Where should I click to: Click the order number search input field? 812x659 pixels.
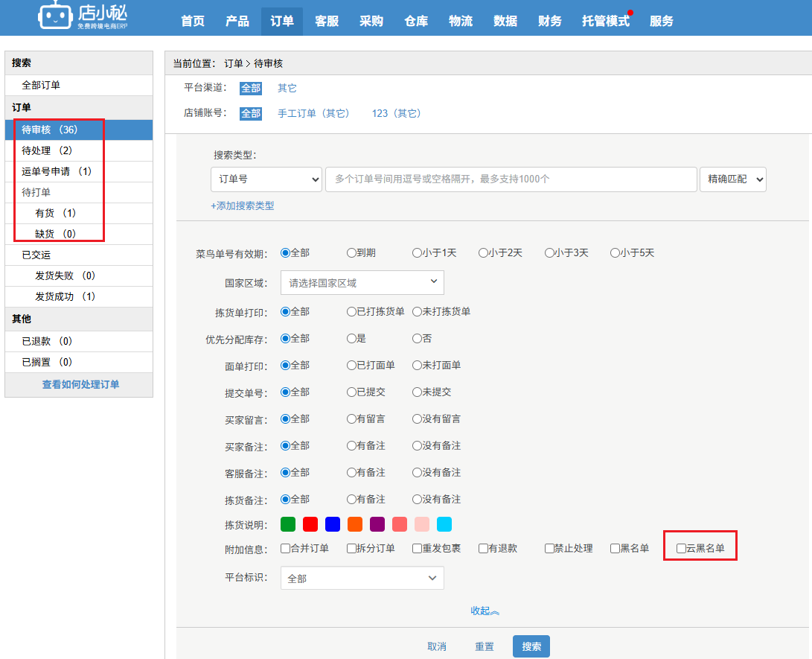(511, 179)
